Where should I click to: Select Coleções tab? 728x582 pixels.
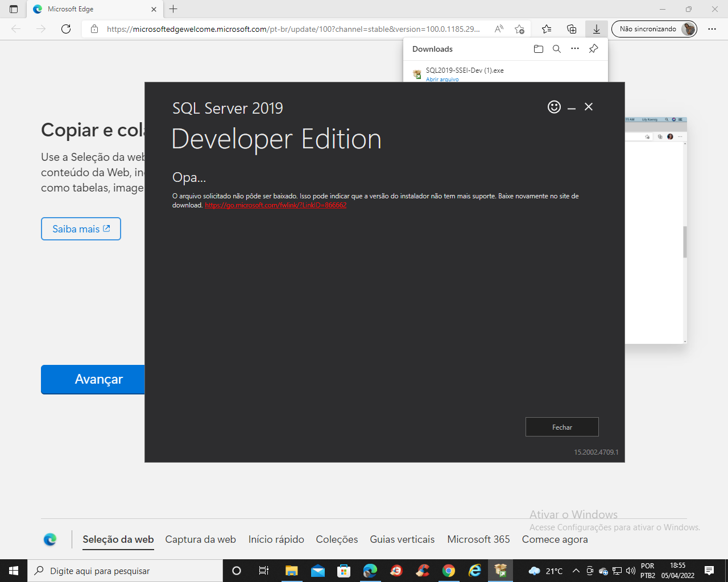pos(337,539)
